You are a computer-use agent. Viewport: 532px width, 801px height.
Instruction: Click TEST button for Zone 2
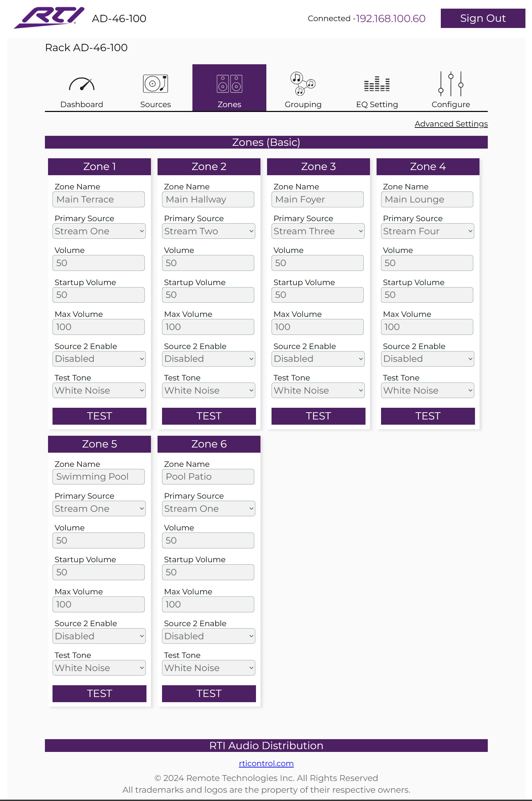209,416
